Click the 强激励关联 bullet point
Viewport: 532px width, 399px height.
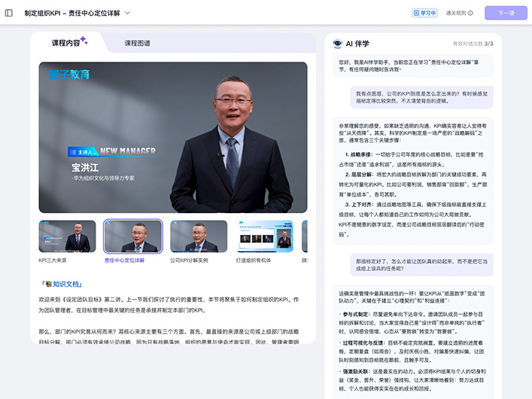coord(412,380)
